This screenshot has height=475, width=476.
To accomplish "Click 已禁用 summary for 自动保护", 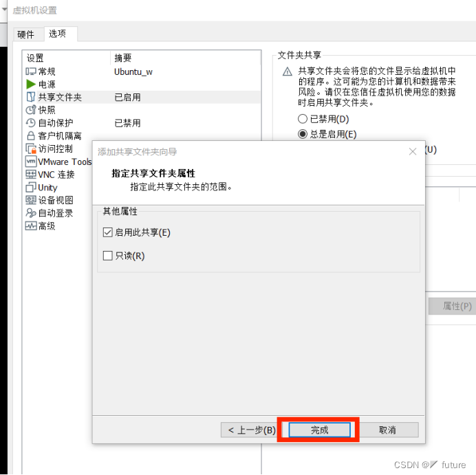I will coord(127,123).
